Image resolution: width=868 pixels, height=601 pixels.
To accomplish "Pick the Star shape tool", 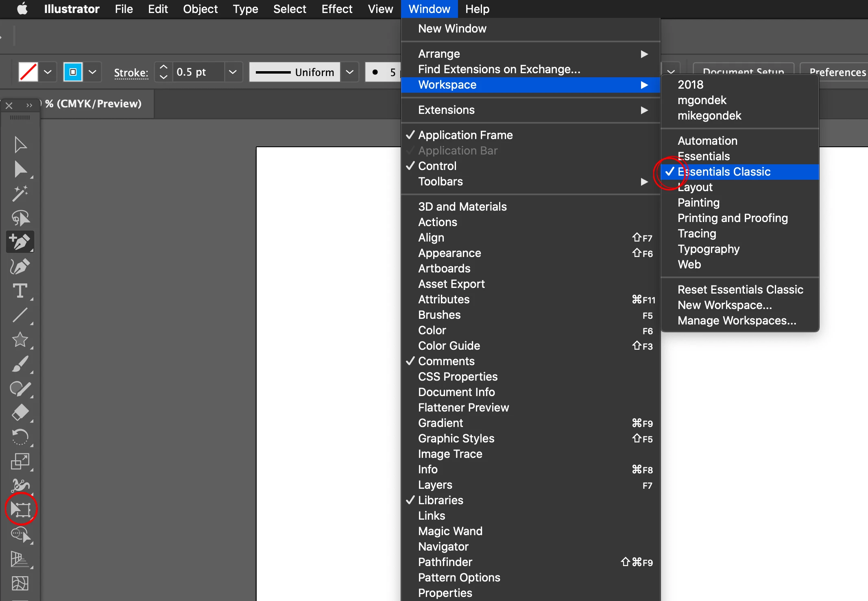I will (20, 340).
